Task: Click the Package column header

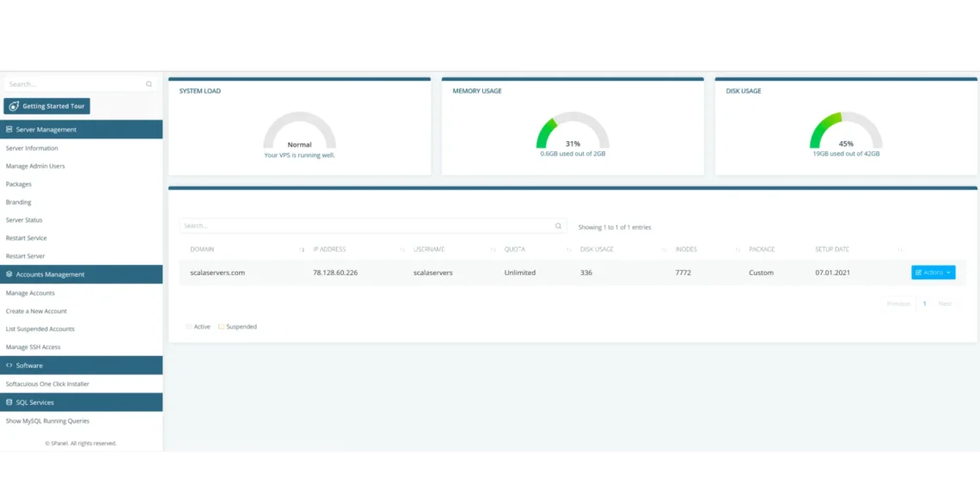Action: point(762,249)
